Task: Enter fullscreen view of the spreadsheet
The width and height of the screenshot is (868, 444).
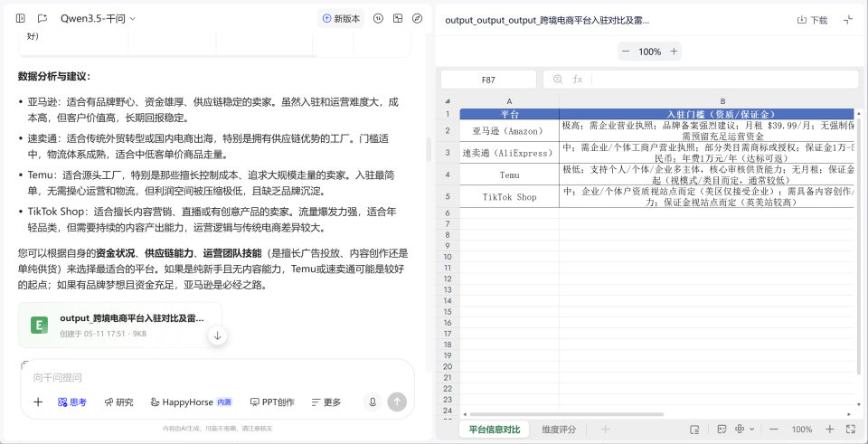Action: click(x=851, y=429)
